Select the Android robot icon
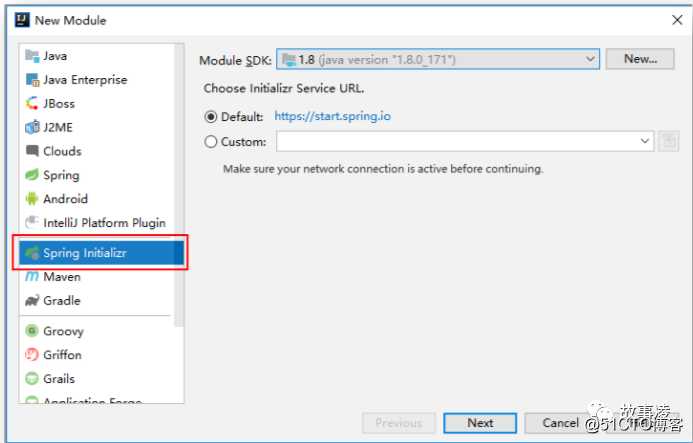 [x=32, y=199]
